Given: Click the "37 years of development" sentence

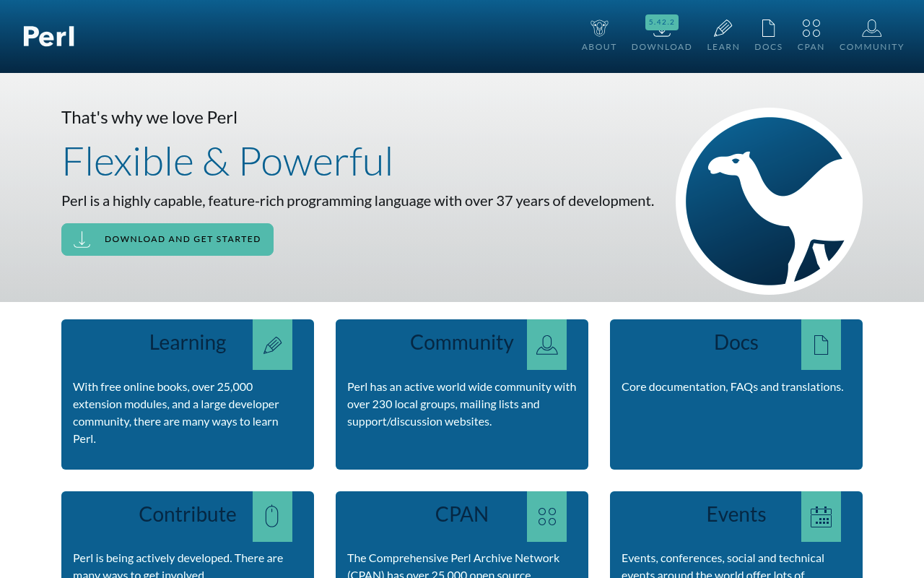Looking at the screenshot, I should (x=358, y=201).
